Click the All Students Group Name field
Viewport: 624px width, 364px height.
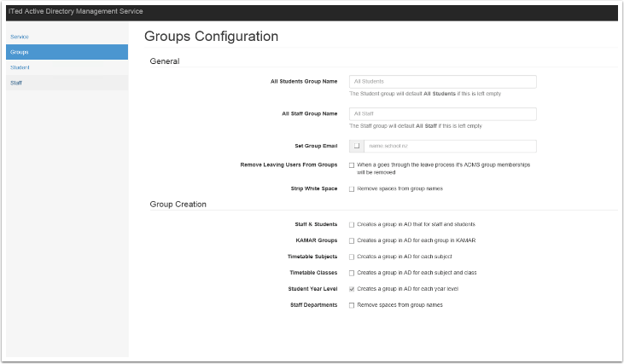pos(442,82)
